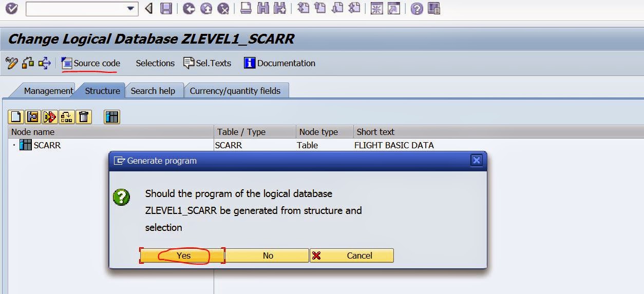Click the Delete node trash icon

84,117
